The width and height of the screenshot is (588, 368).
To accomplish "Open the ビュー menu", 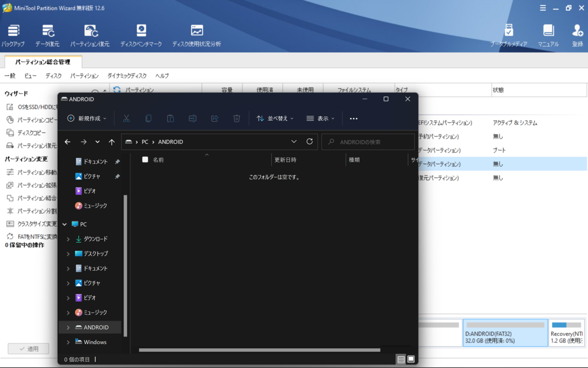I will pos(30,76).
